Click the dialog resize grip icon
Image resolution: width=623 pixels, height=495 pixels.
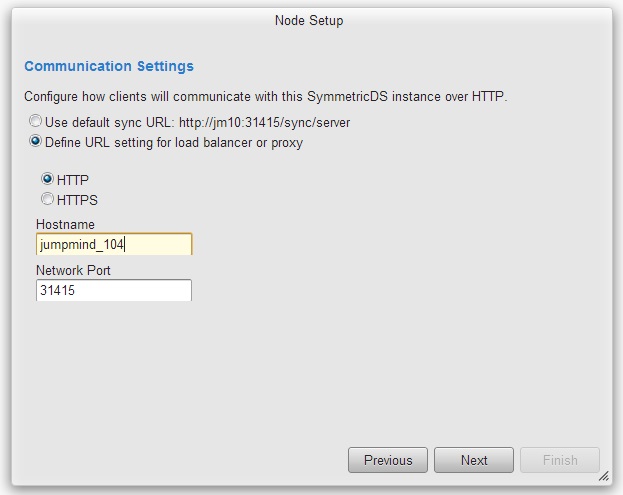click(x=604, y=476)
